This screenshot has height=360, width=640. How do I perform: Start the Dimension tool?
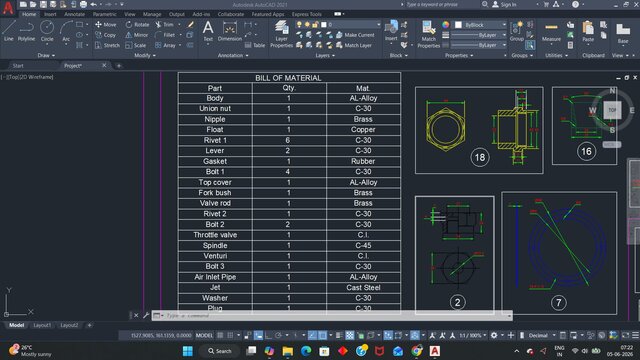pyautogui.click(x=230, y=31)
